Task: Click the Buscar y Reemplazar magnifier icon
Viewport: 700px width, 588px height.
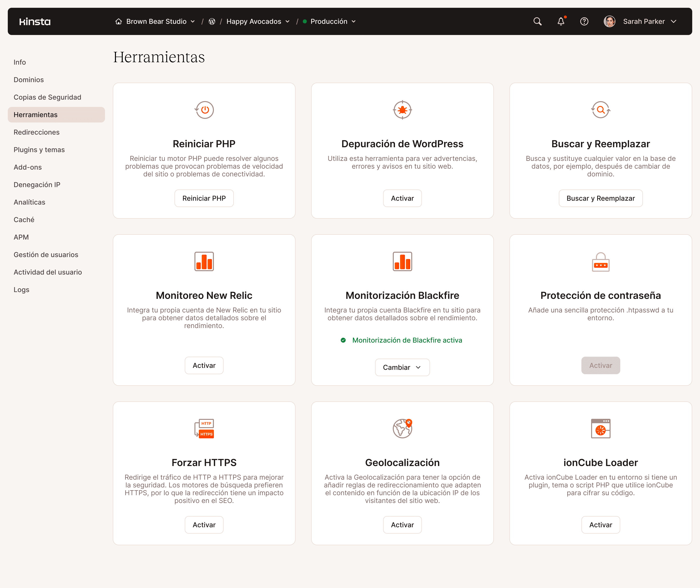Action: 600,110
